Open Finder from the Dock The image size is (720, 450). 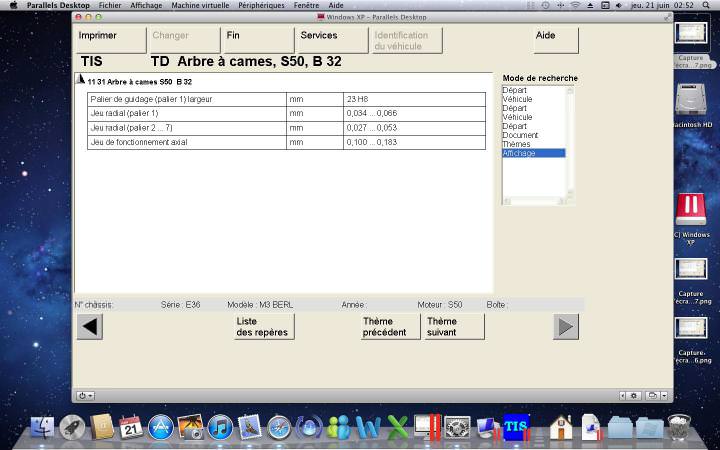42,427
